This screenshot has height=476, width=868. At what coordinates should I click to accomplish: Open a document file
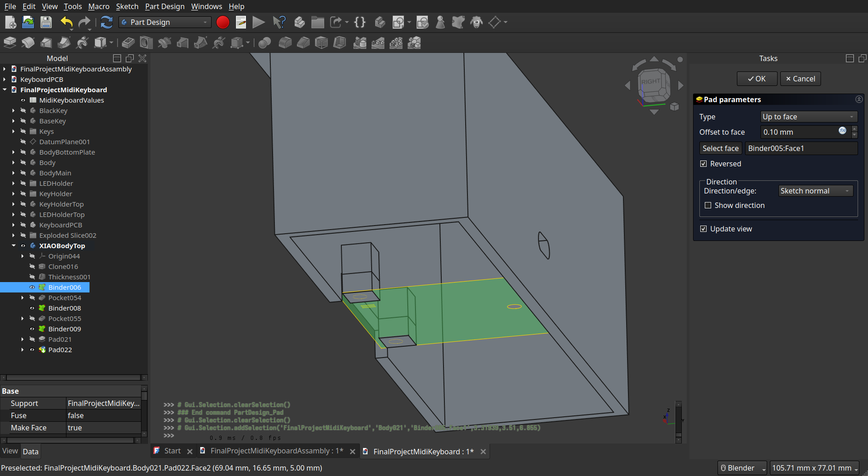click(28, 22)
